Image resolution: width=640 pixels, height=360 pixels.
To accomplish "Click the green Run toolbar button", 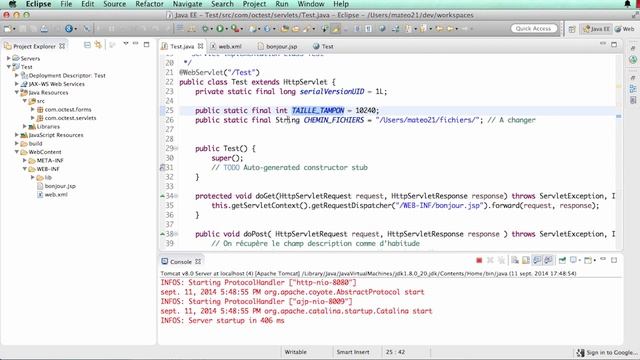I will (220, 29).
